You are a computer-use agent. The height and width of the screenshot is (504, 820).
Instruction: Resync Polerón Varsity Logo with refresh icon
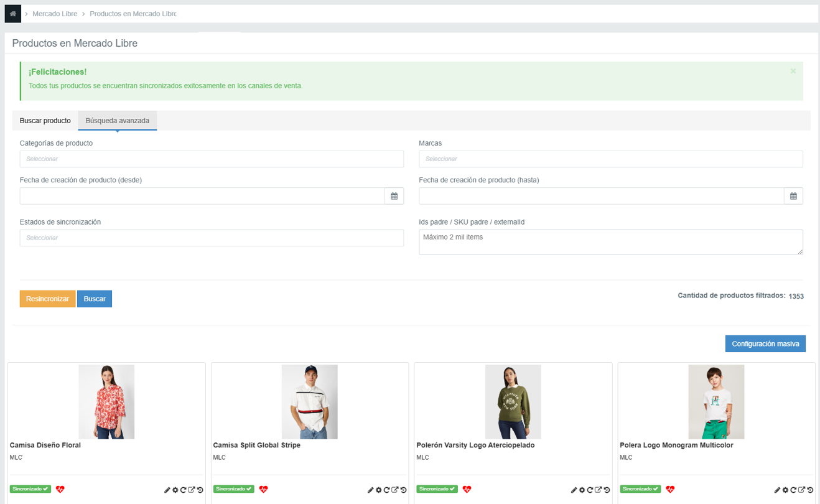point(590,490)
